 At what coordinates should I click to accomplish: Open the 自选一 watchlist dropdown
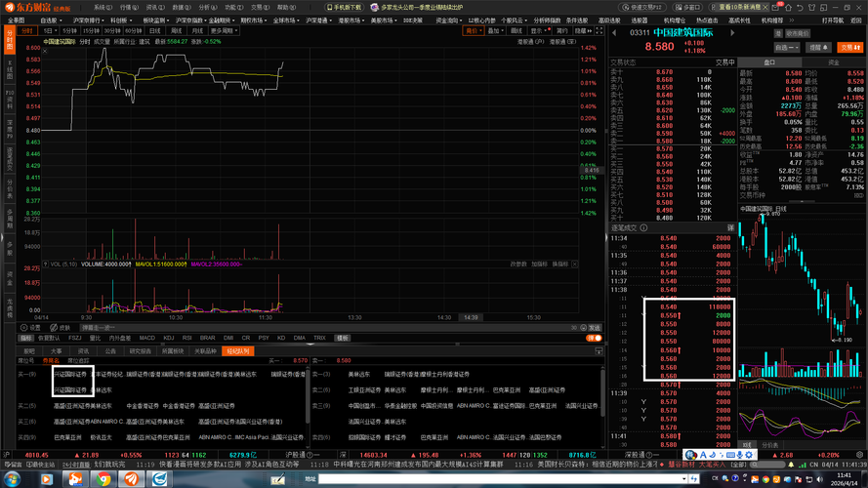[x=787, y=48]
